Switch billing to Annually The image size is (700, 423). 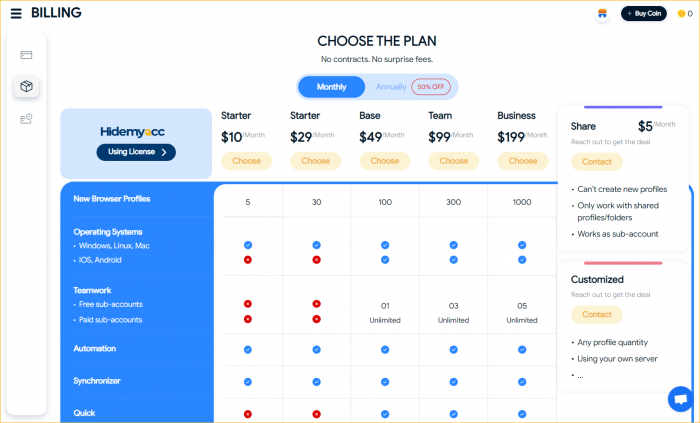pos(391,87)
